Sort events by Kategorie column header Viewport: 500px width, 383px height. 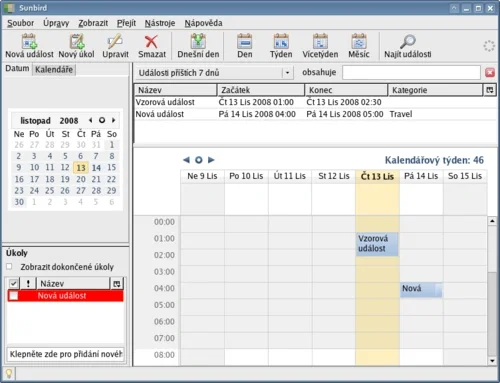tap(435, 90)
